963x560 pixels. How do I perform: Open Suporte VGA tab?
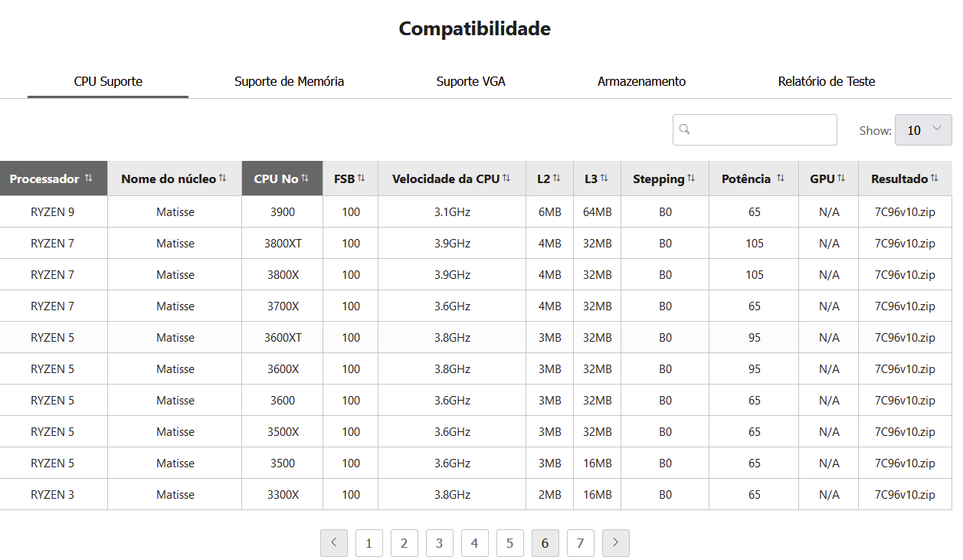pos(471,81)
